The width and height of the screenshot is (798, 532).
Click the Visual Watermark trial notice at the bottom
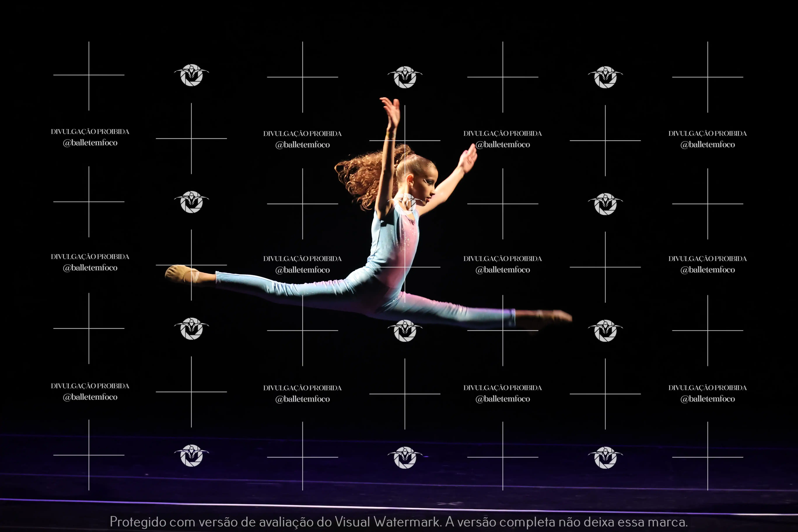pos(399,521)
